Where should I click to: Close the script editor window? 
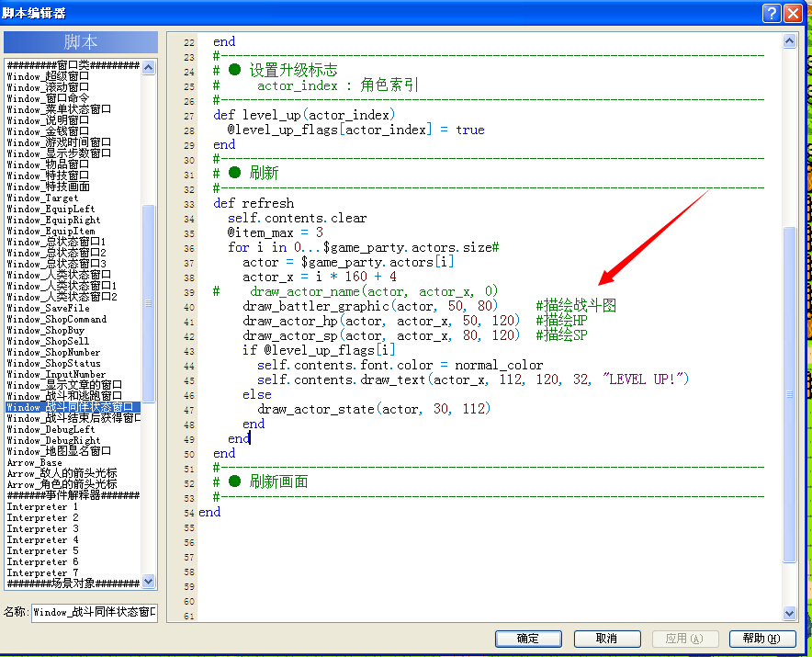[793, 13]
